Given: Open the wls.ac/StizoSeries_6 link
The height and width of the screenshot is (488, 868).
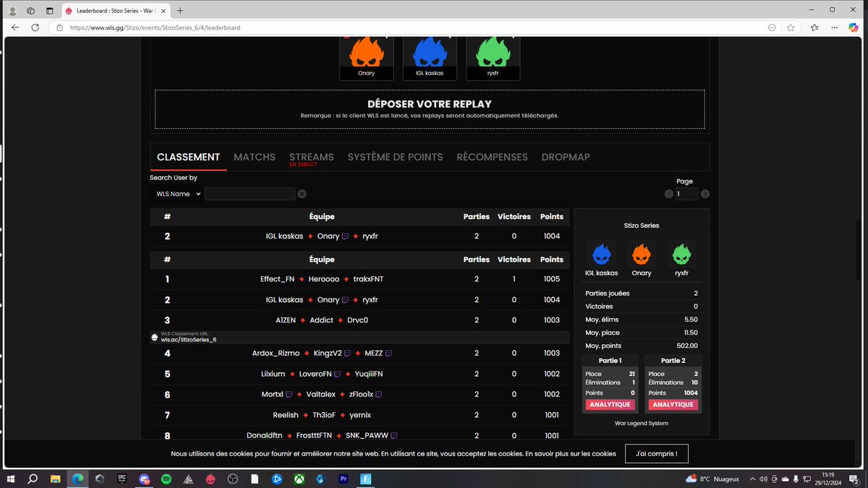Looking at the screenshot, I should click(189, 339).
